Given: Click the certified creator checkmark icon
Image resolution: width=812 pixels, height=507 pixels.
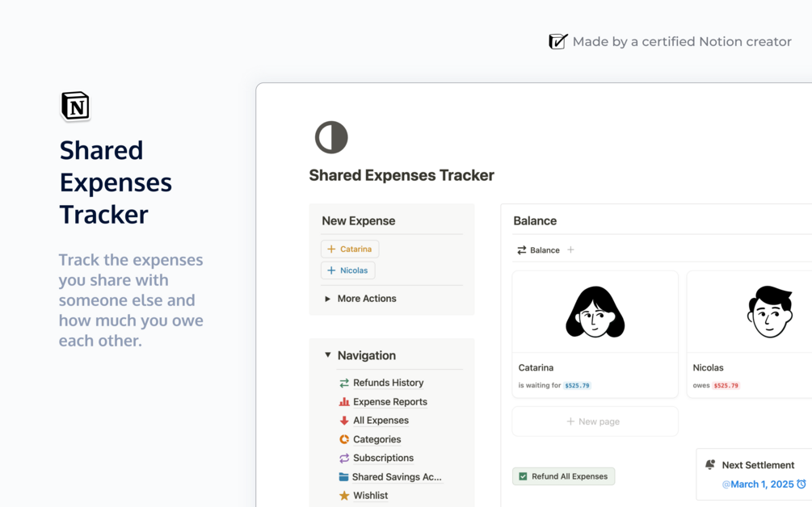Looking at the screenshot, I should 558,41.
